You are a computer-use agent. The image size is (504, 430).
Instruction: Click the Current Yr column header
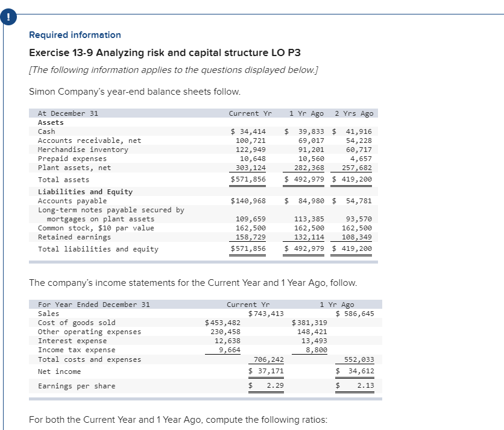pos(250,113)
